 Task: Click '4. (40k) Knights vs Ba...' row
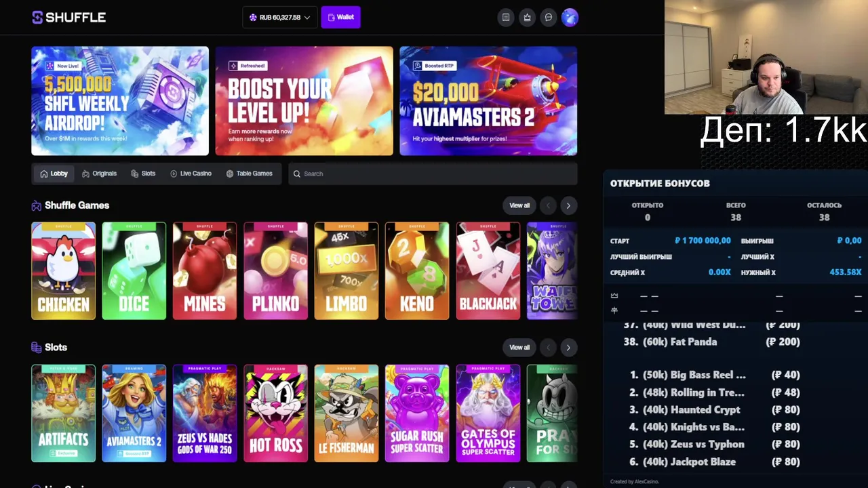pos(715,427)
